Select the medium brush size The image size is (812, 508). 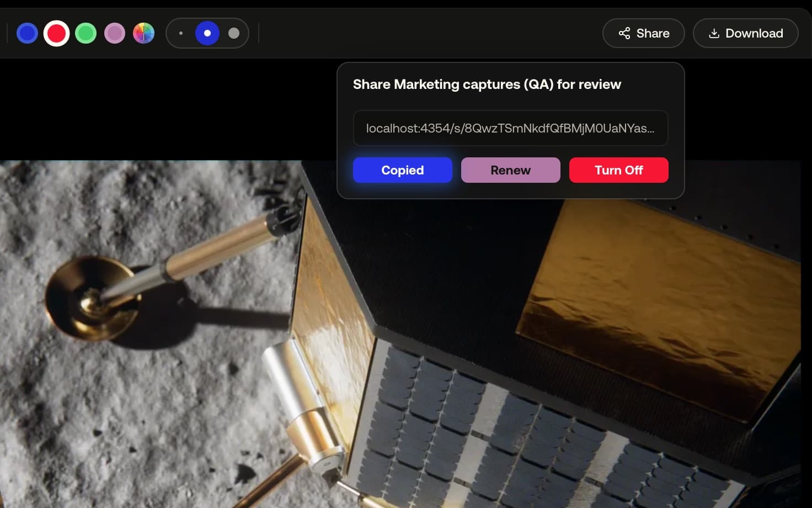click(x=207, y=33)
